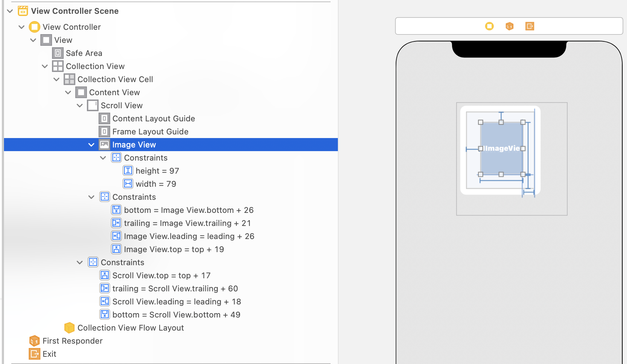
Task: Collapse the Constraints group with Scroll View.top
Action: (x=80, y=263)
